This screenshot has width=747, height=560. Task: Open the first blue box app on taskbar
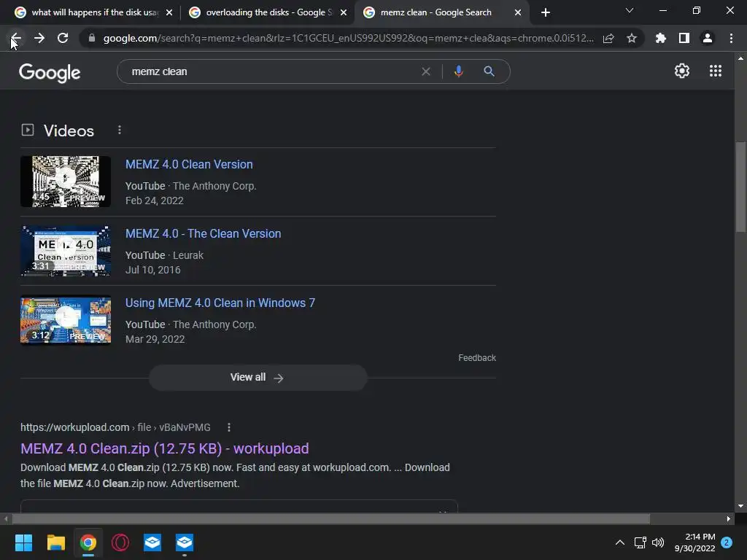[152, 542]
